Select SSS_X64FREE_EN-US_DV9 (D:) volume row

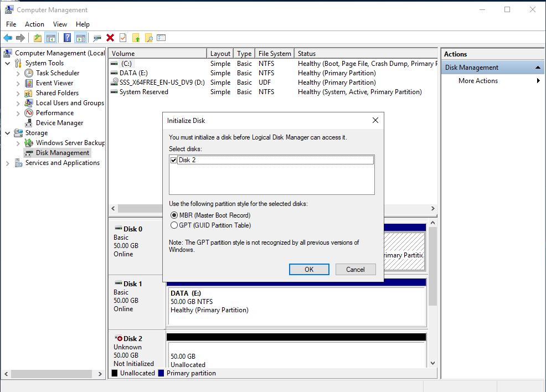point(274,82)
